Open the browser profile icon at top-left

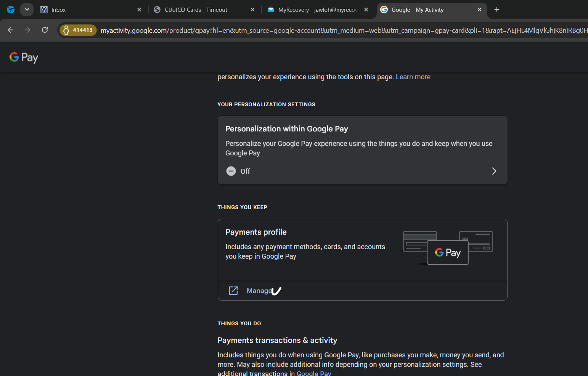pos(11,10)
